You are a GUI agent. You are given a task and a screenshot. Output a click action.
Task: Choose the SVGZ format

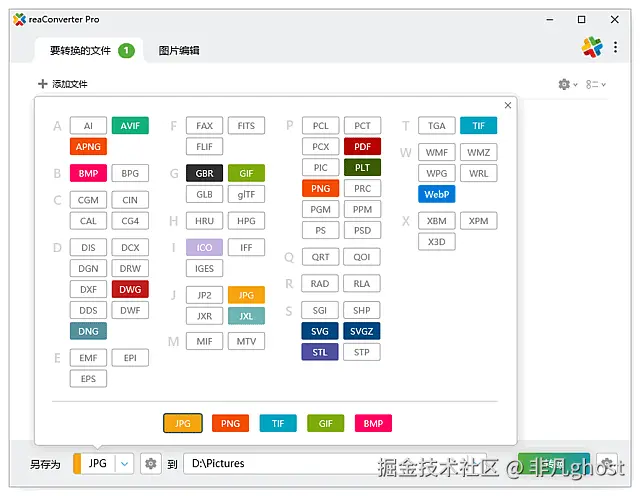coord(362,331)
